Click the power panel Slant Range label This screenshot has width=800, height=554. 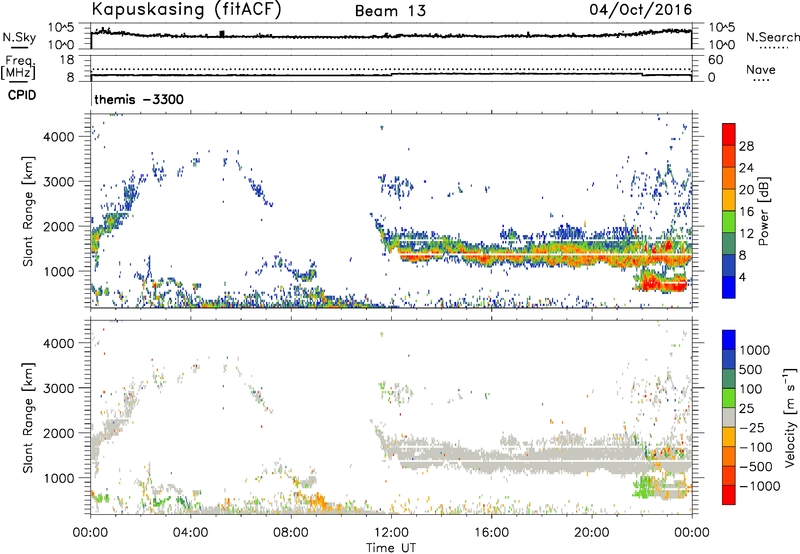point(29,211)
